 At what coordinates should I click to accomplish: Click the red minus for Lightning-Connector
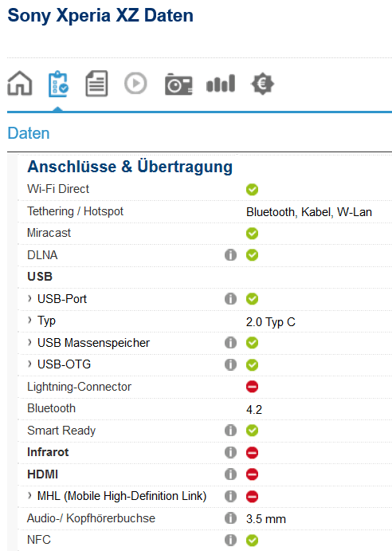253,387
